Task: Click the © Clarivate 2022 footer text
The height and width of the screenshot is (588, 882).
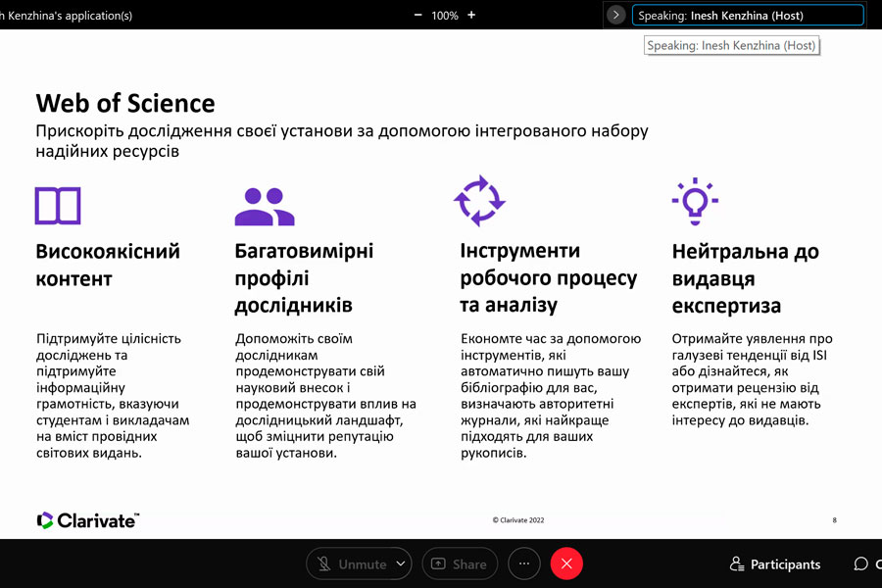Action: pyautogui.click(x=518, y=520)
